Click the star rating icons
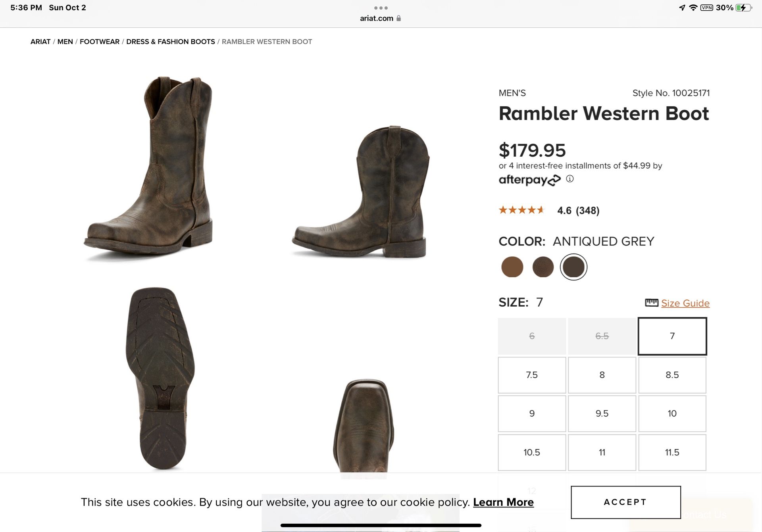Viewport: 762px width, 532px height. click(521, 210)
